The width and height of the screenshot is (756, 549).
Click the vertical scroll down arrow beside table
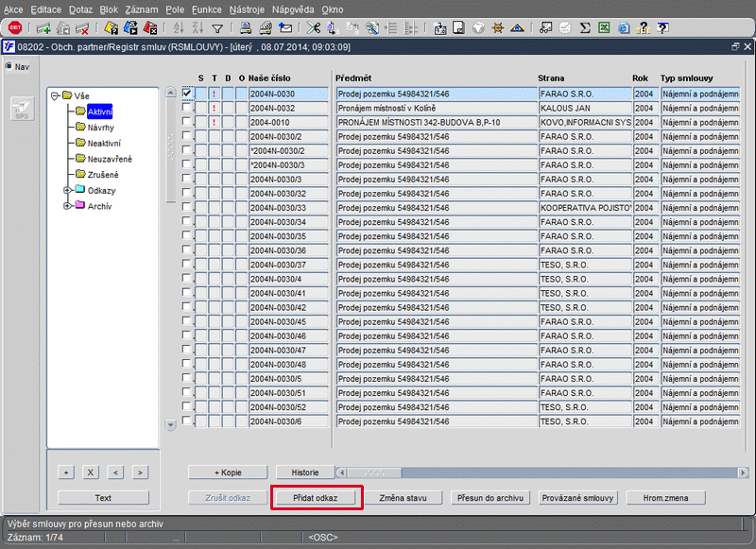coord(171,424)
